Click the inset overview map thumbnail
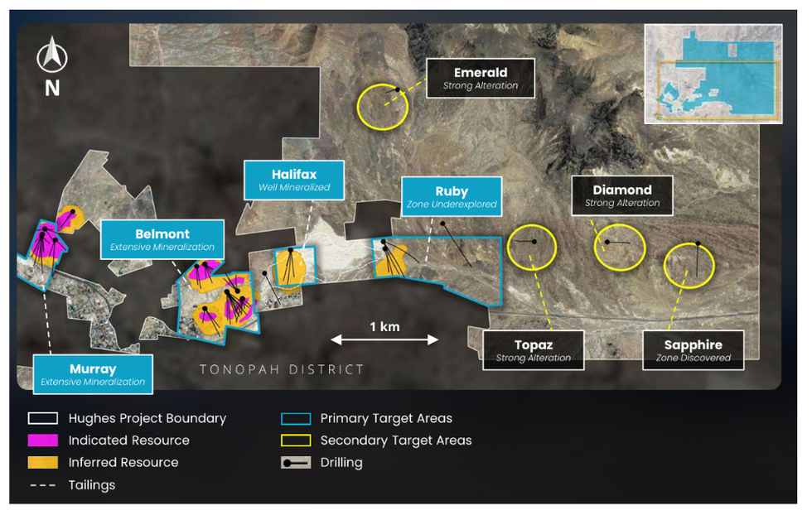The height and width of the screenshot is (515, 812). (713, 75)
